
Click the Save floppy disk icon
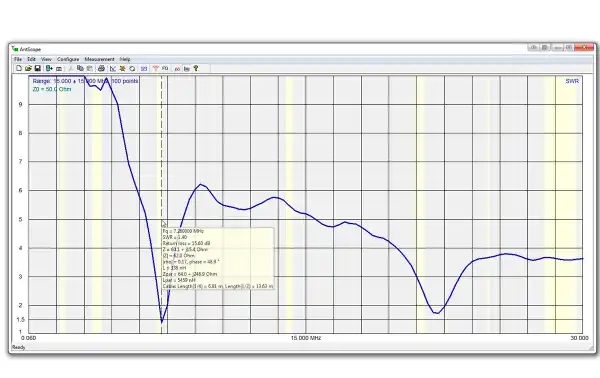coord(38,68)
